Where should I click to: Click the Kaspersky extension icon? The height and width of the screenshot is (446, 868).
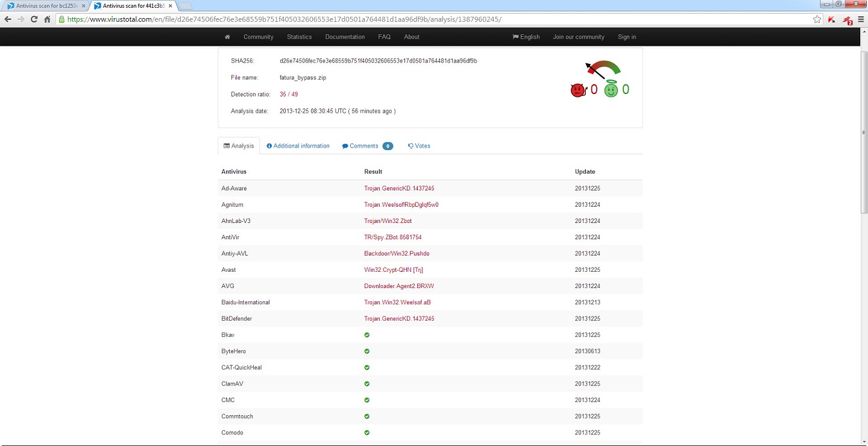click(x=832, y=19)
